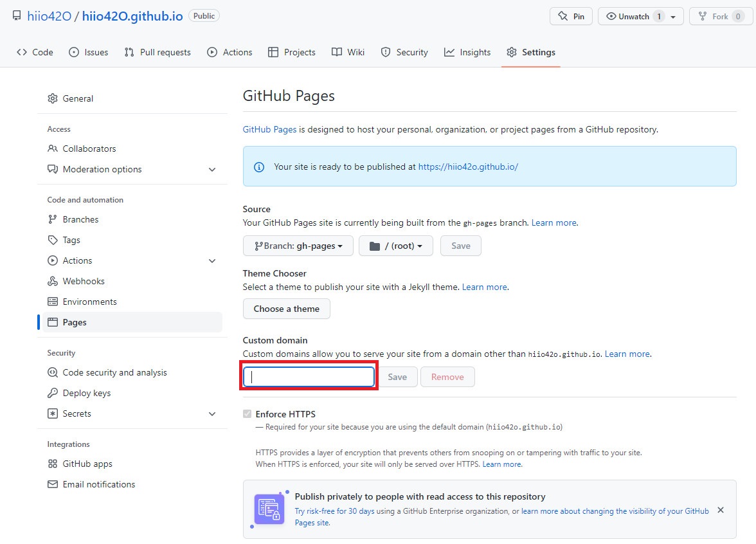Click the Pages browser icon in the sidebar
756x544 pixels.
tap(53, 322)
